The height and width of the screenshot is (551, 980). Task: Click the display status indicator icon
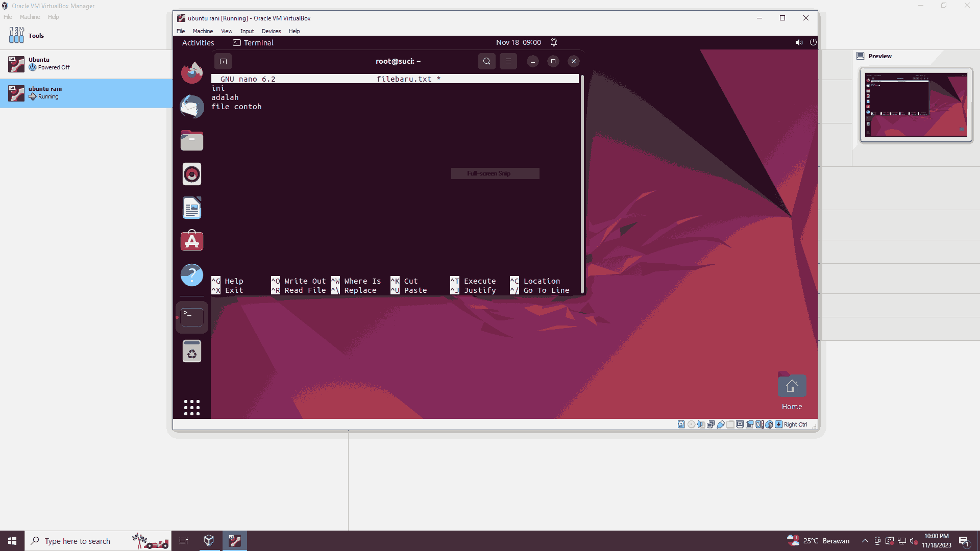pyautogui.click(x=740, y=424)
